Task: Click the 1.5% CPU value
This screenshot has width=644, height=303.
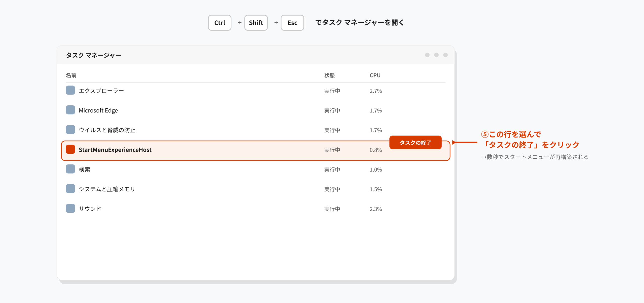Action: tap(376, 189)
